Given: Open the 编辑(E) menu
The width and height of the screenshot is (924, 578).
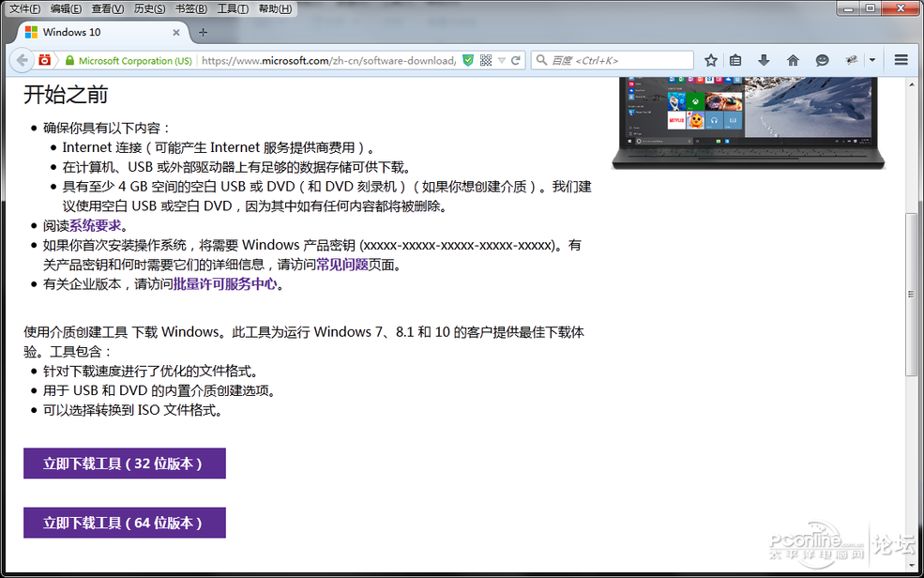Looking at the screenshot, I should tap(66, 8).
